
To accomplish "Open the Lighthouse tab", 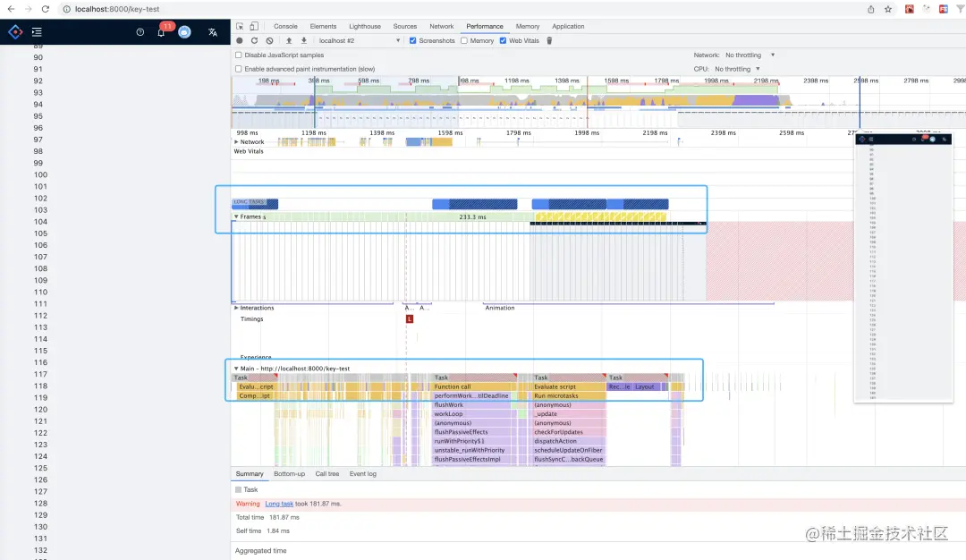I will pos(365,27).
